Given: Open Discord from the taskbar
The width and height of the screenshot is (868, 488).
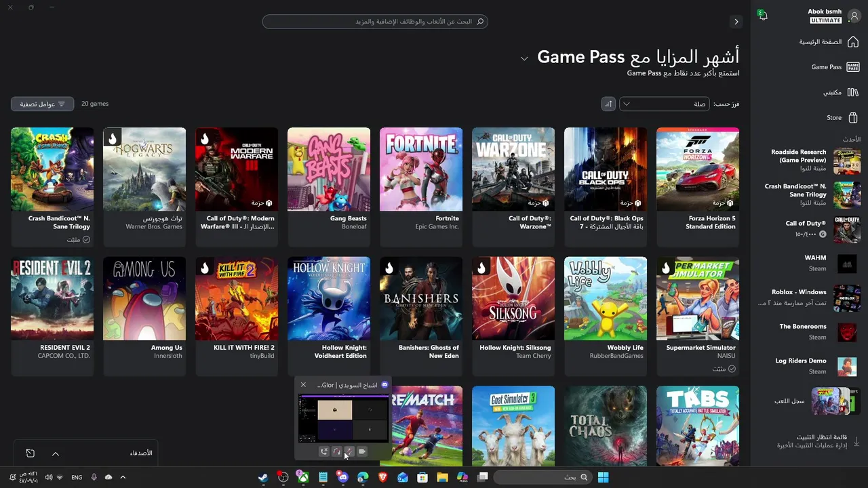Looking at the screenshot, I should point(343,477).
